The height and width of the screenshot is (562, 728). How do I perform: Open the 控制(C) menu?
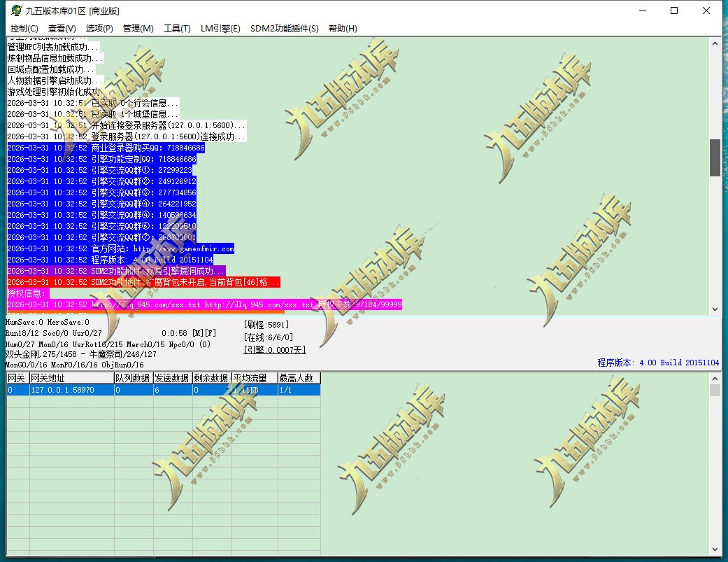(24, 28)
